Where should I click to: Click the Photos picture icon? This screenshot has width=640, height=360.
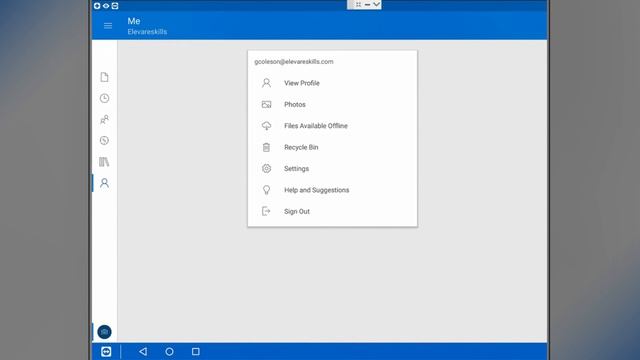click(x=267, y=104)
